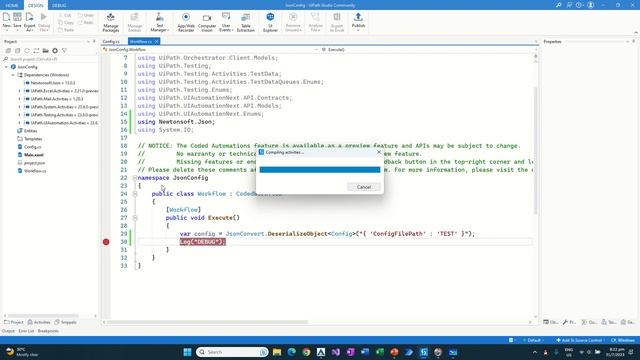Viewport: 640px width, 360px height.
Task: Open Config.cs from project tree
Action: pos(32,147)
